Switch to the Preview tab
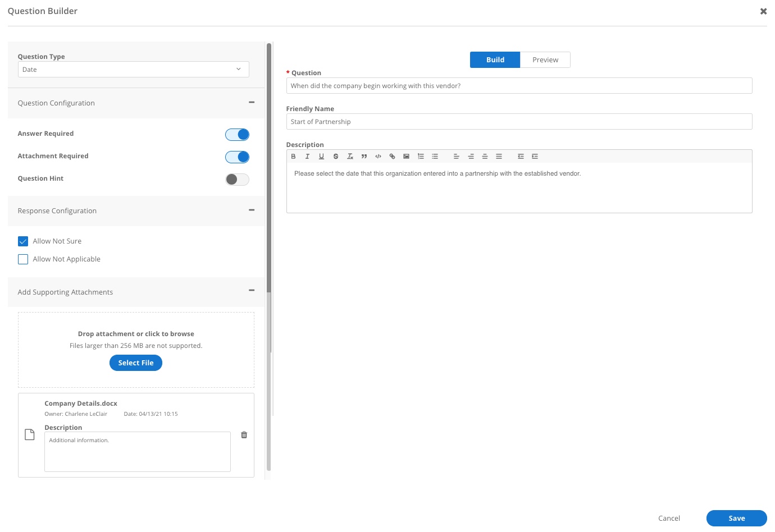This screenshot has height=532, width=775. [545, 60]
